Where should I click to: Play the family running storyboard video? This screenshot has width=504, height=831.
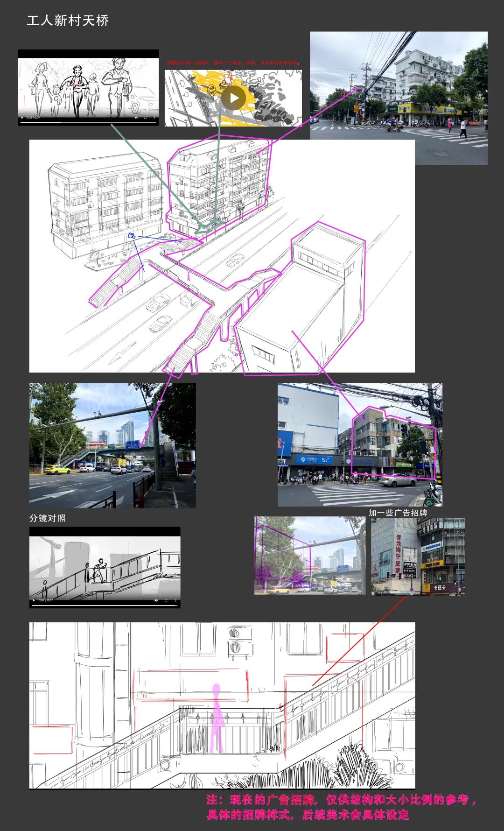tap(22, 118)
